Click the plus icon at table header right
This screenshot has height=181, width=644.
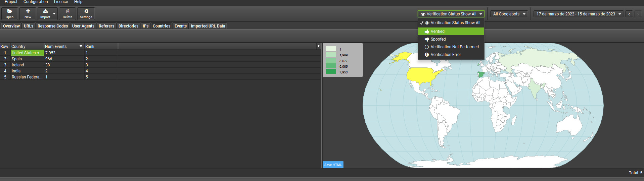(318, 46)
